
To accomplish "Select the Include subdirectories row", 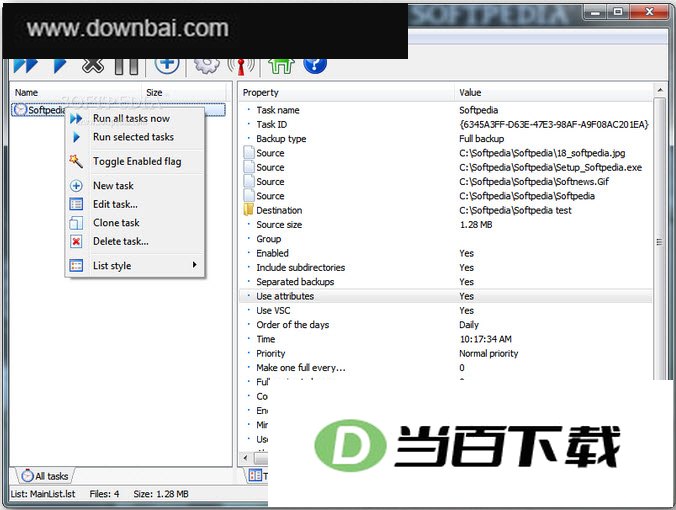I will [x=445, y=267].
